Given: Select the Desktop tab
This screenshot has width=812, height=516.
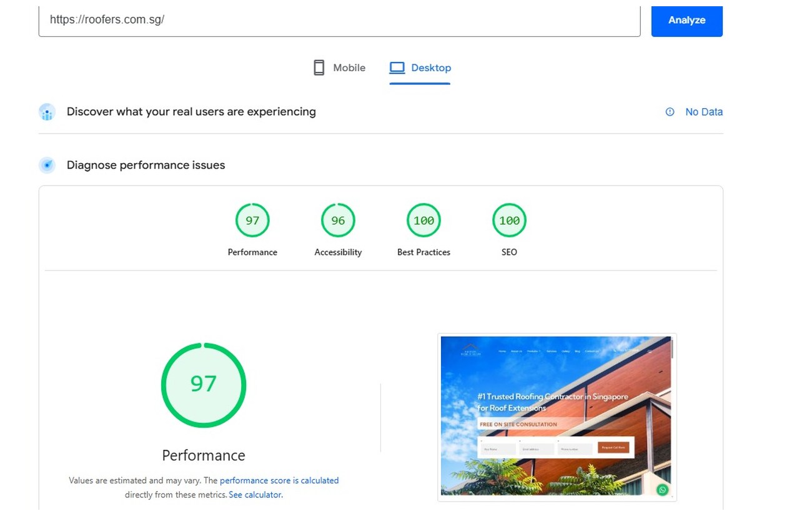Looking at the screenshot, I should 420,67.
